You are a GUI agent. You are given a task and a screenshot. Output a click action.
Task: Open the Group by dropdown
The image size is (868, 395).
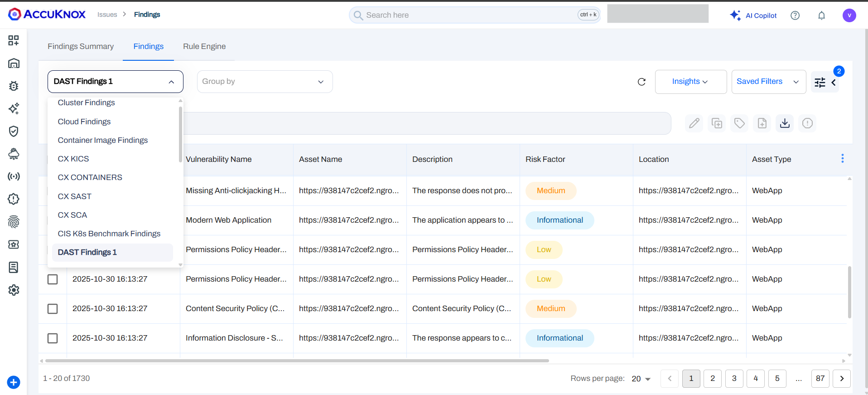coord(265,82)
